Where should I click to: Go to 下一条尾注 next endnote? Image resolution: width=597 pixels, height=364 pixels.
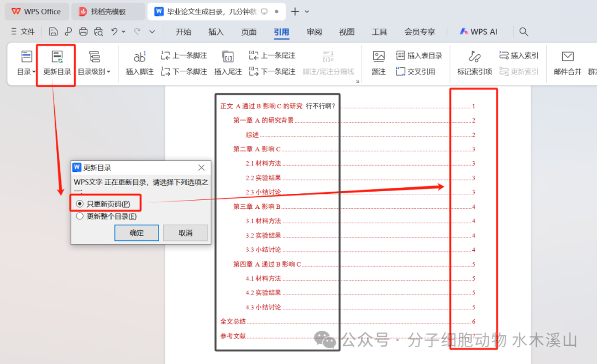point(272,71)
